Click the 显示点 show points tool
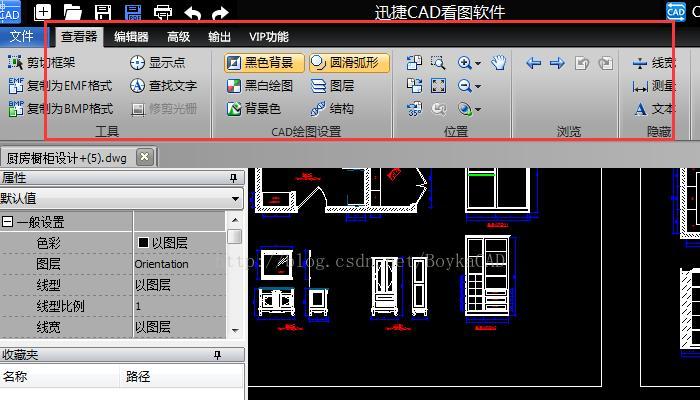The image size is (700, 400). click(157, 62)
